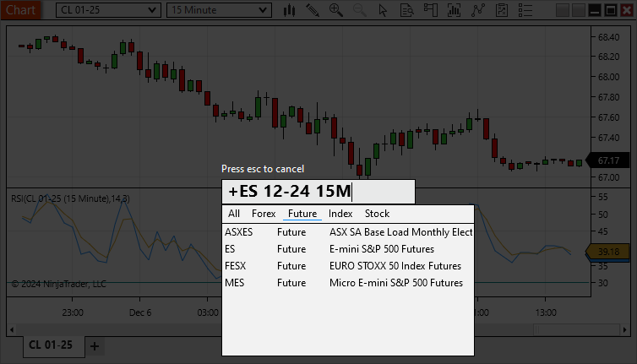Open the CL 01-25 instrument dropdown
Viewport: 637px width, 364px height.
coord(107,10)
